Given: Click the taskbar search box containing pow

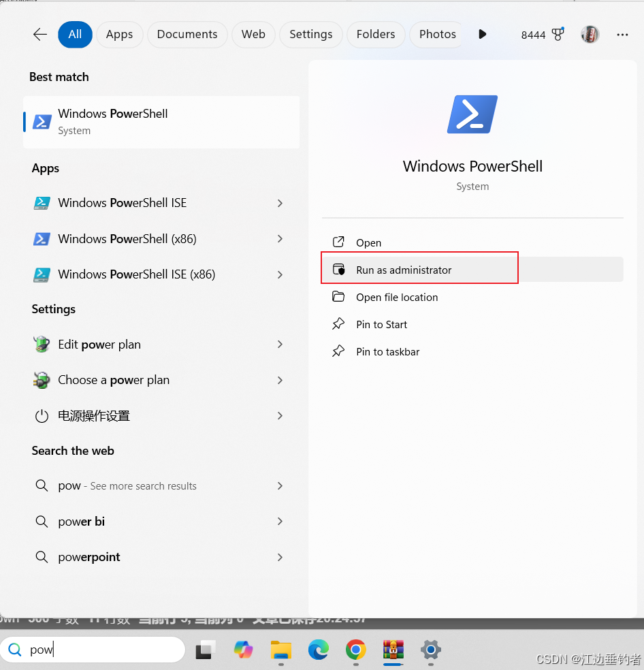Looking at the screenshot, I should pyautogui.click(x=93, y=650).
